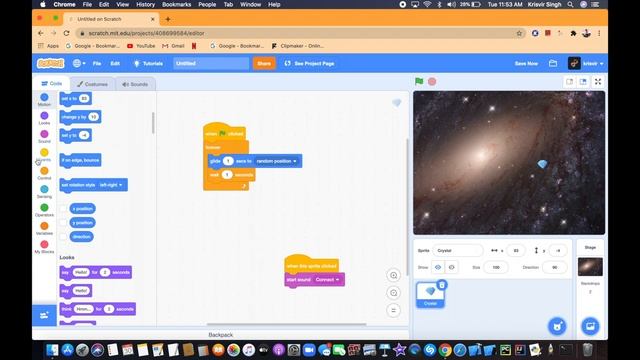Tick the x position reporter checkbox
640x360 pixels.
[63, 209]
